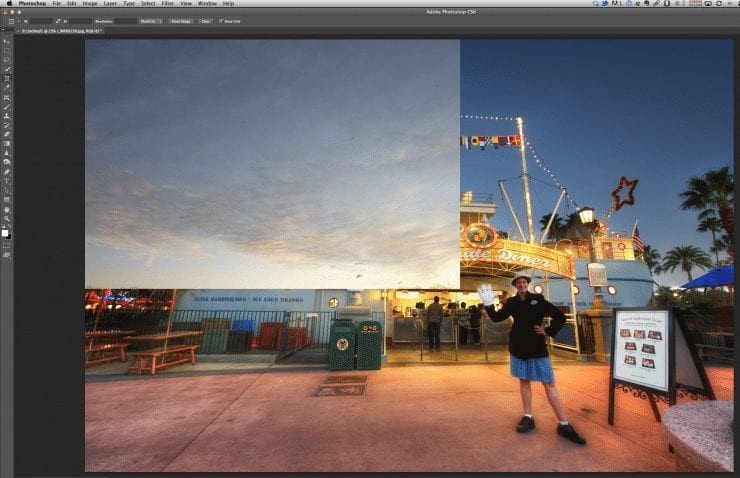Select the Magic Wand tool

[7, 69]
